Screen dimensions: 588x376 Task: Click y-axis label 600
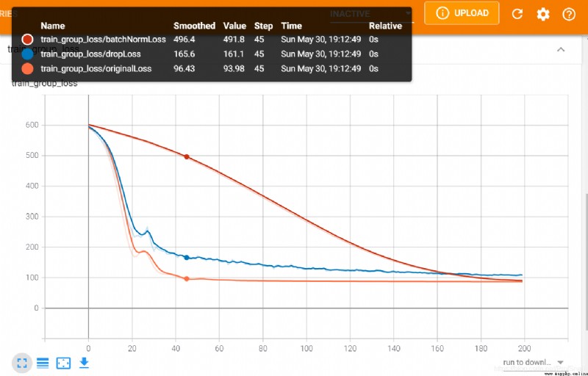coord(32,125)
